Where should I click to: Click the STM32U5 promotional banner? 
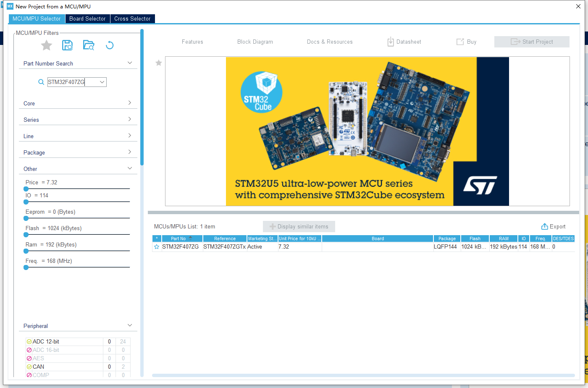(x=367, y=131)
